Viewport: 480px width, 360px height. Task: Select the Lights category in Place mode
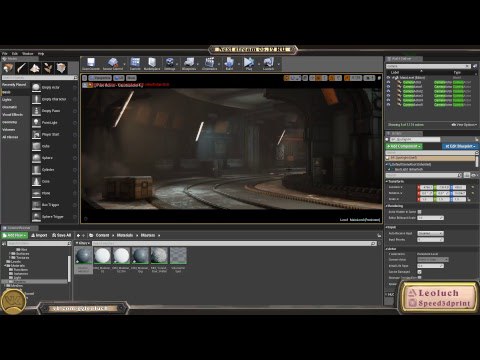(x=7, y=100)
